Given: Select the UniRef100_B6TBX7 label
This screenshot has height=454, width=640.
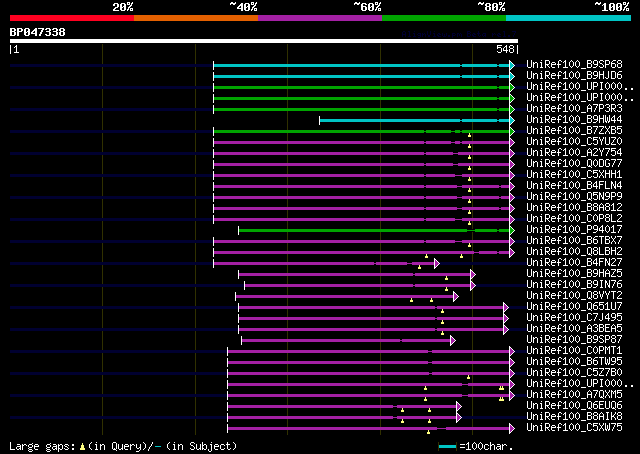Looking at the screenshot, I should (574, 241).
